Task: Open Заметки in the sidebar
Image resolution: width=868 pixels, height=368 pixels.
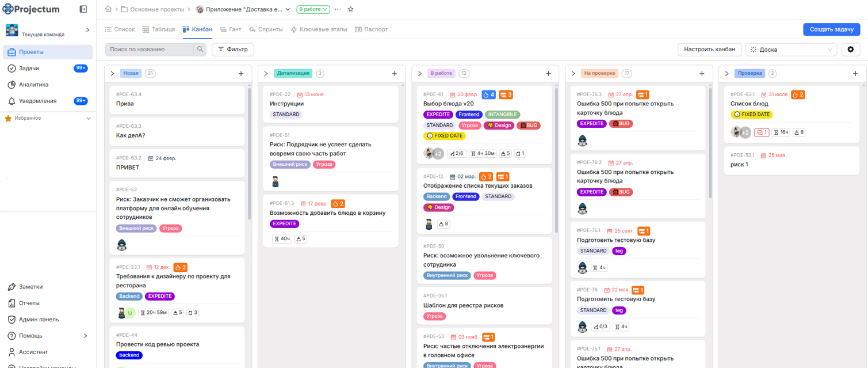Action: [48, 287]
